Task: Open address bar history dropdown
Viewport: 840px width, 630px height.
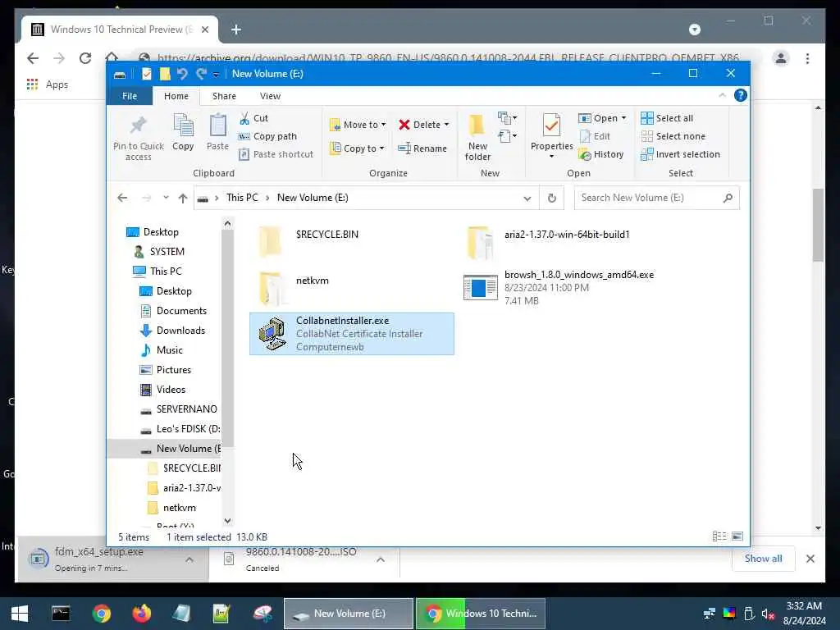Action: click(x=527, y=199)
